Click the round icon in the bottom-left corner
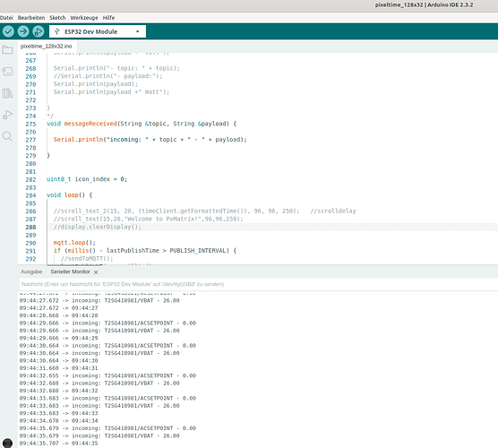This screenshot has width=498, height=448. 7,443
